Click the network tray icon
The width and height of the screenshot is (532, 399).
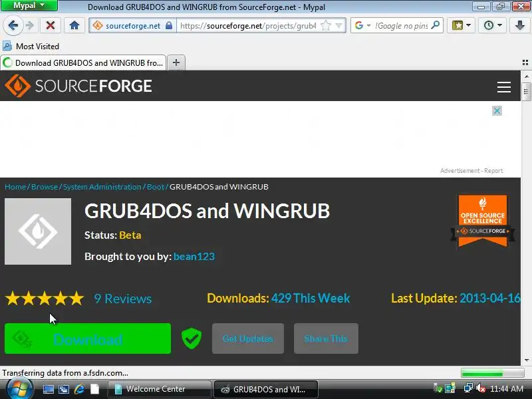[x=468, y=388]
